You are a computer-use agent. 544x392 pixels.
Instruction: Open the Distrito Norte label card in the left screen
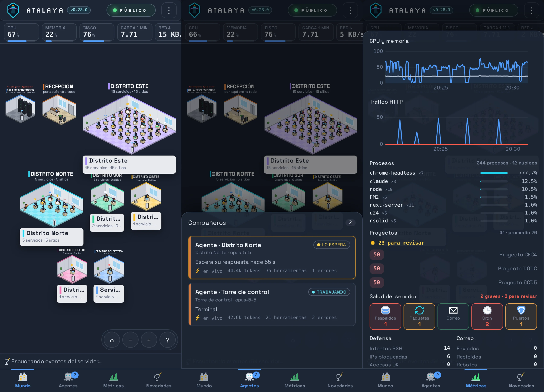(x=52, y=237)
